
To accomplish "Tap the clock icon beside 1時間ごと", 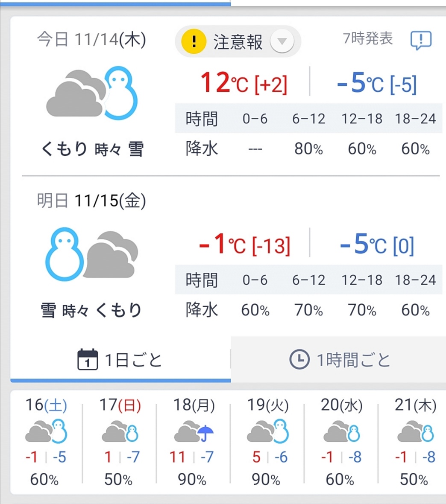I will (x=299, y=359).
